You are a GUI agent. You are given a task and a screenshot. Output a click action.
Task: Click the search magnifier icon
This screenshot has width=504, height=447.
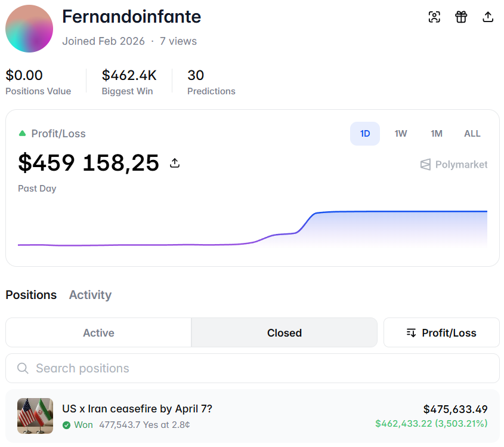[23, 368]
